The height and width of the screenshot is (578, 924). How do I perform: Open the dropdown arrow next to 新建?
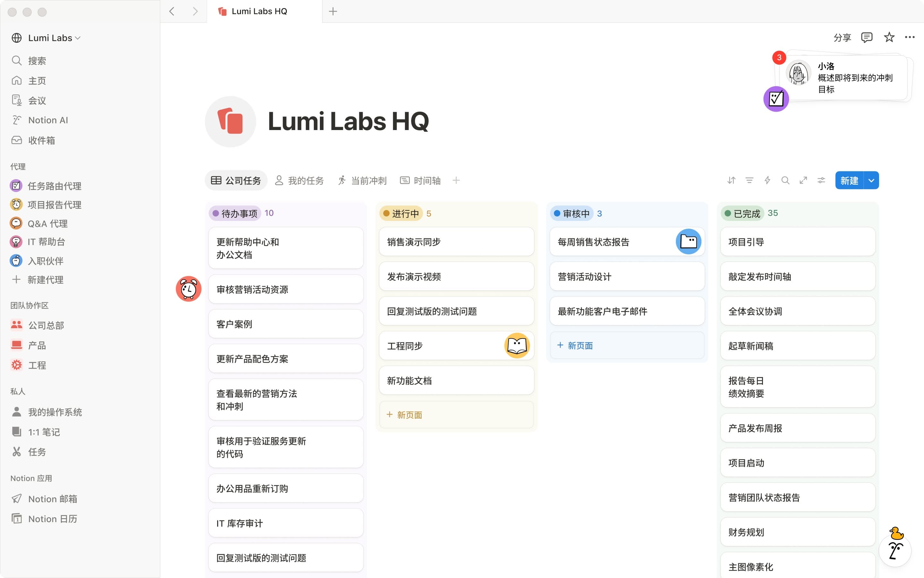click(x=871, y=180)
